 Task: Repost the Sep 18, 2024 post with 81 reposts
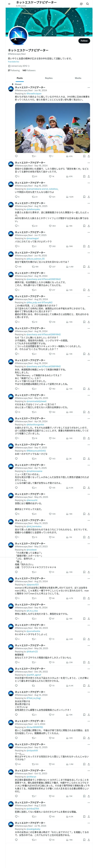pos(33,176)
